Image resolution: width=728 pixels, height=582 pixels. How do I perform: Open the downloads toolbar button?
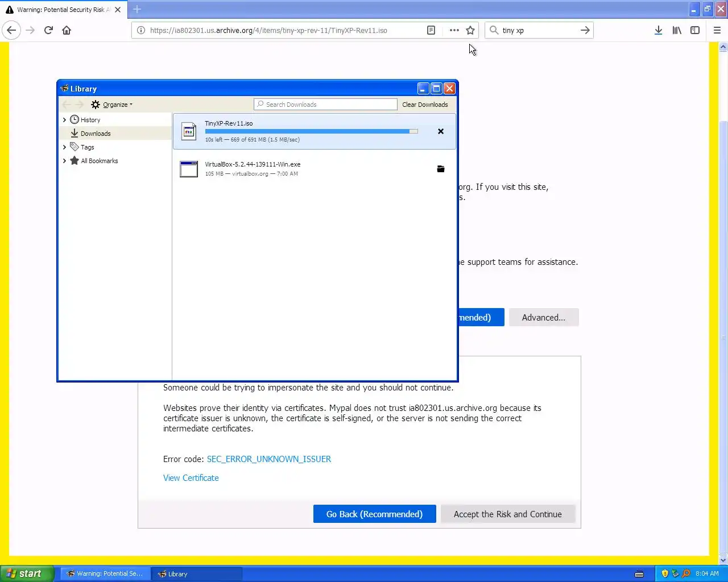[x=658, y=30]
